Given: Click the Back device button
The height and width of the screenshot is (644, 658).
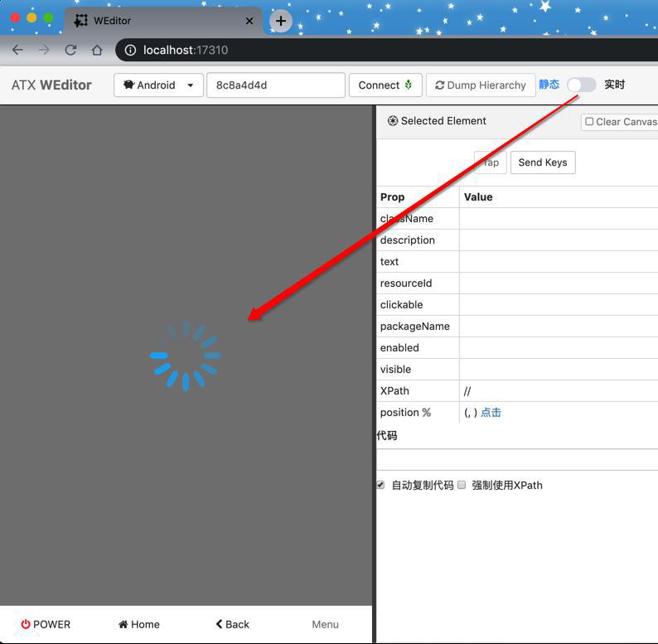Looking at the screenshot, I should pyautogui.click(x=233, y=624).
